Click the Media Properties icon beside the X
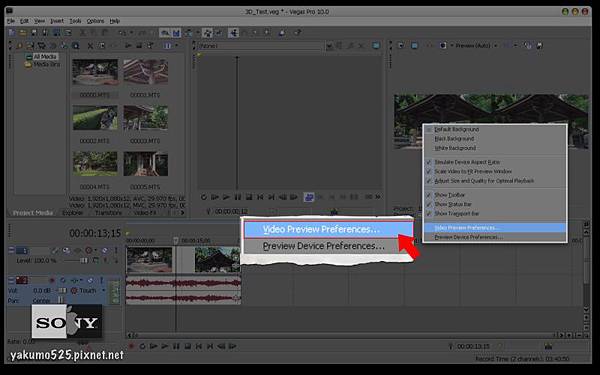The height and width of the screenshot is (375, 600). tap(102, 46)
